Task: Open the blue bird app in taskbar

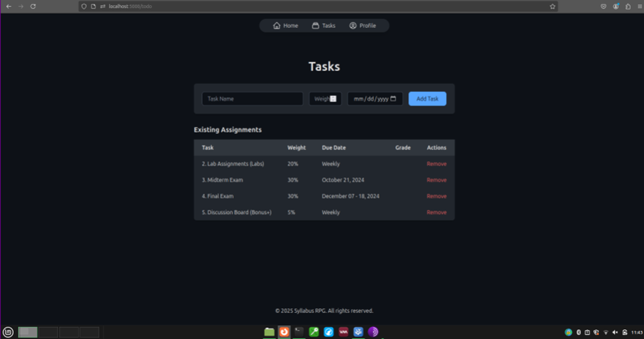Action: point(328,332)
